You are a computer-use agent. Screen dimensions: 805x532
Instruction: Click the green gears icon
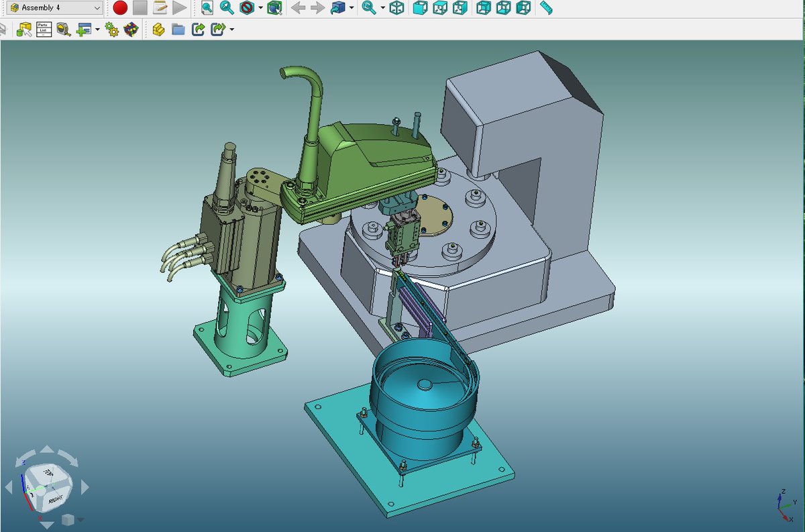111,30
